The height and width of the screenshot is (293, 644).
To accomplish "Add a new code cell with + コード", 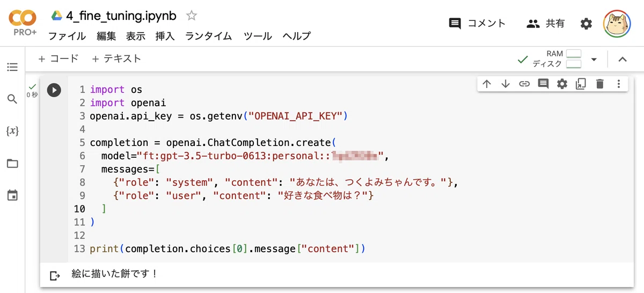I will (x=58, y=58).
